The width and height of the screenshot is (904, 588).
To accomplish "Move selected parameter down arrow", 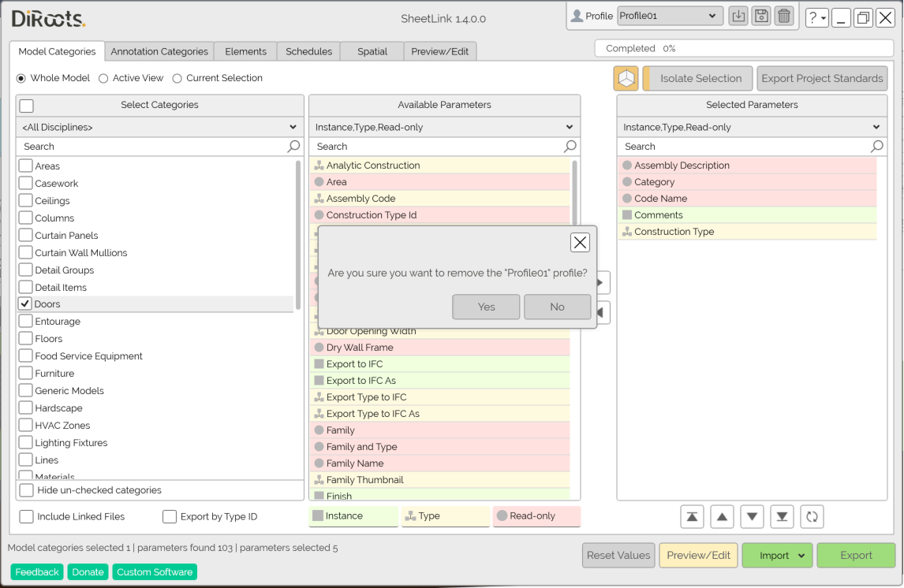I will [x=752, y=517].
